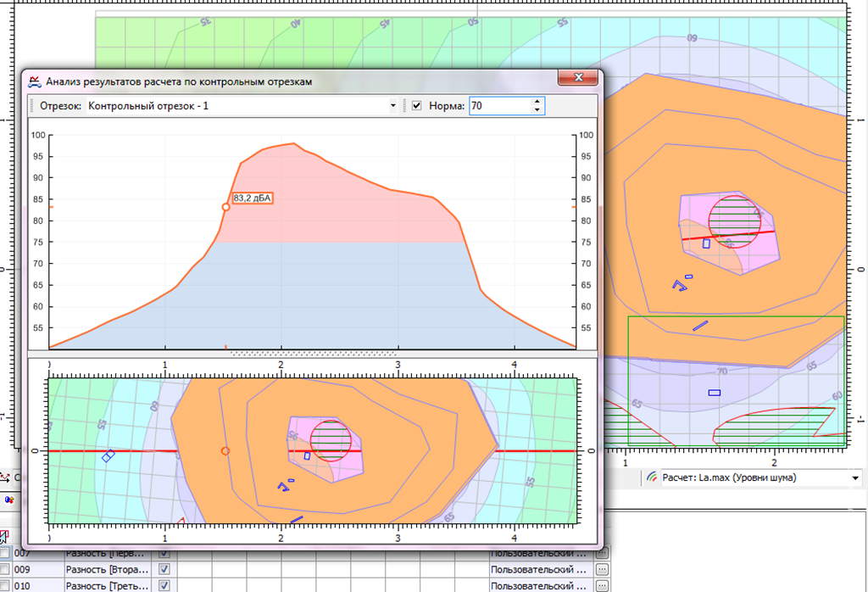Click the orange circle marker on dialog map
868x592 pixels.
(225, 451)
